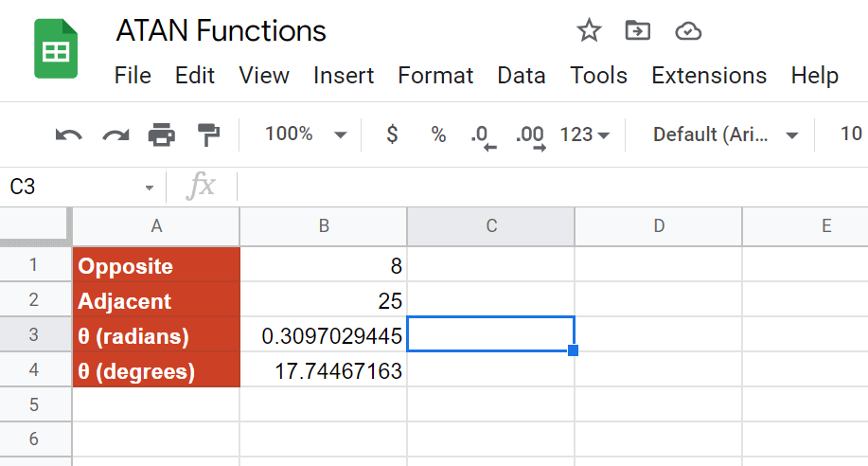
Task: Click the Redo arrow icon
Action: [x=115, y=134]
